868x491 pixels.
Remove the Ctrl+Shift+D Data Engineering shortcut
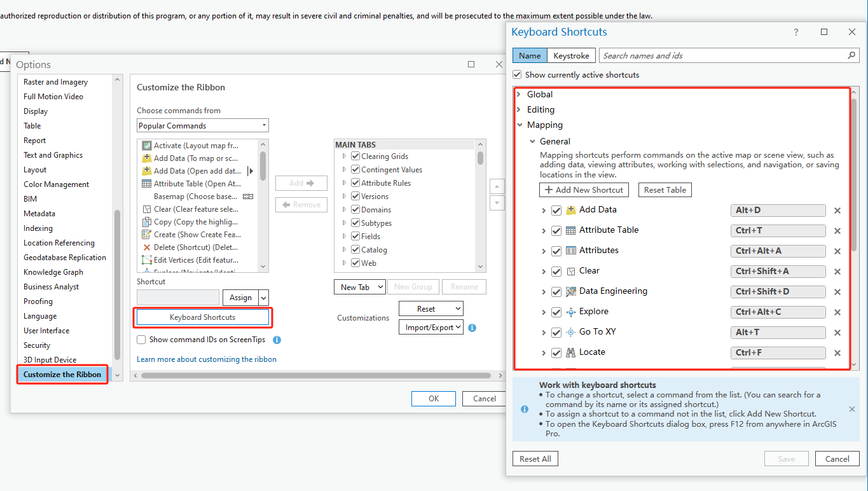tap(837, 292)
